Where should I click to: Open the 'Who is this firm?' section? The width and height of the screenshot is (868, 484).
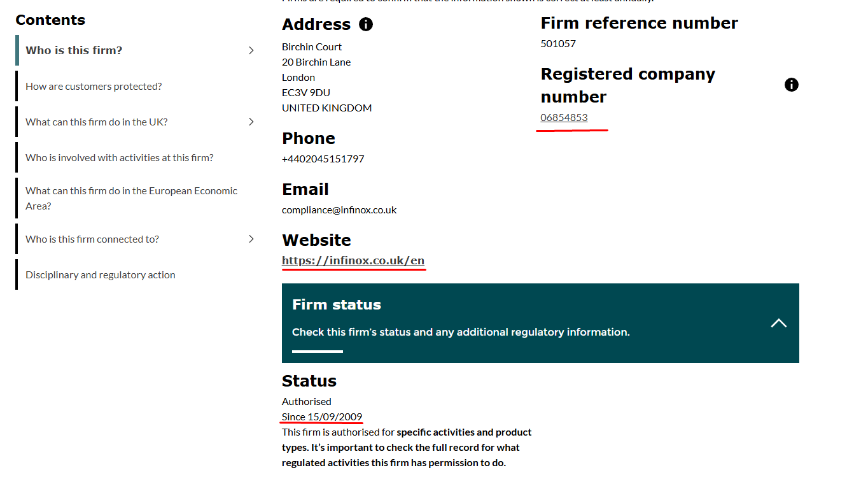(74, 50)
